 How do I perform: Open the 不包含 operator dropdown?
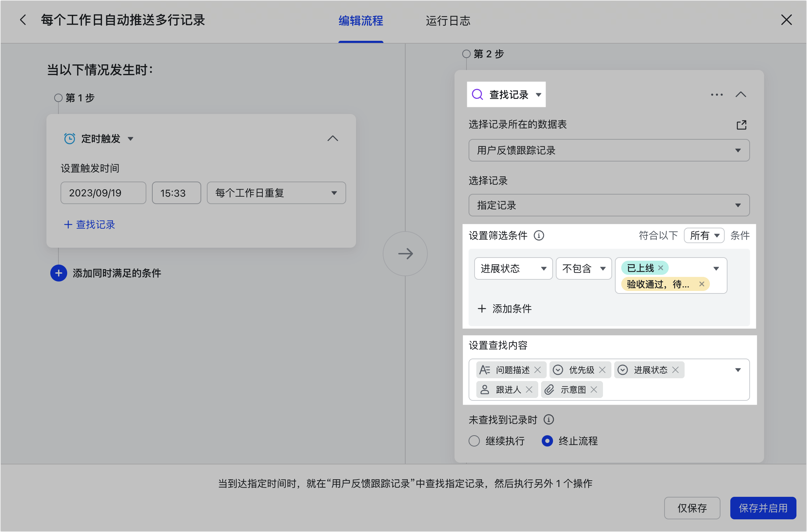tap(584, 268)
